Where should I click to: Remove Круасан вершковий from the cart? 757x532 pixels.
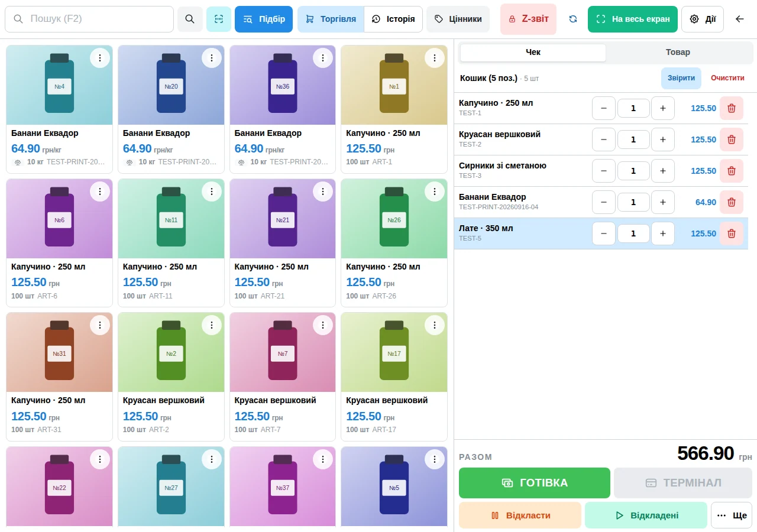pyautogui.click(x=732, y=140)
